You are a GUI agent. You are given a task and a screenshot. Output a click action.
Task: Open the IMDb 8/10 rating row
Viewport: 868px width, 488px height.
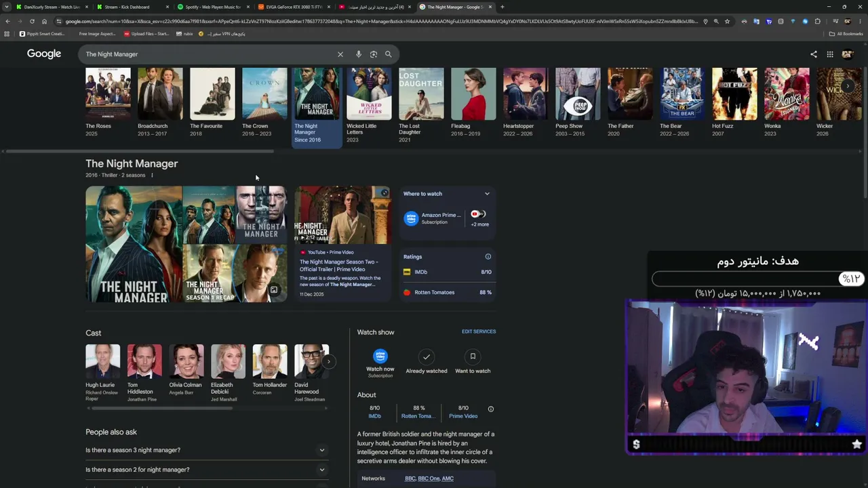[x=448, y=272]
